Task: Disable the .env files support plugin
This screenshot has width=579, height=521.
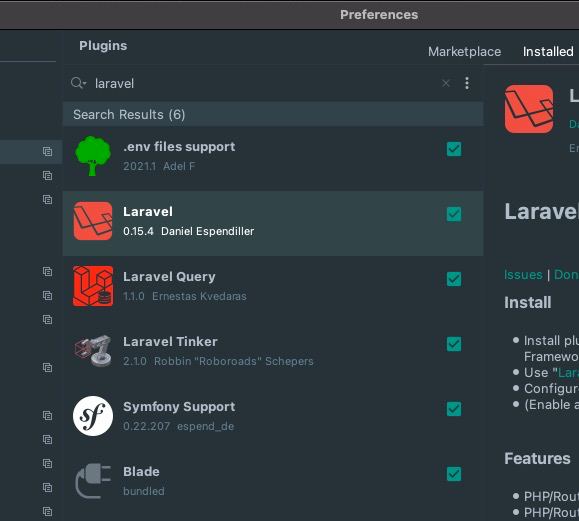Action: pyautogui.click(x=454, y=149)
